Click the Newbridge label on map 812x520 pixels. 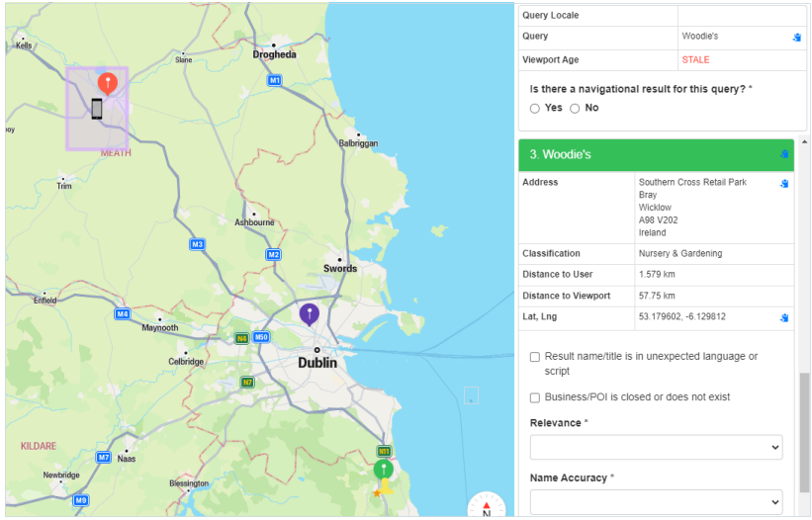pyautogui.click(x=61, y=475)
